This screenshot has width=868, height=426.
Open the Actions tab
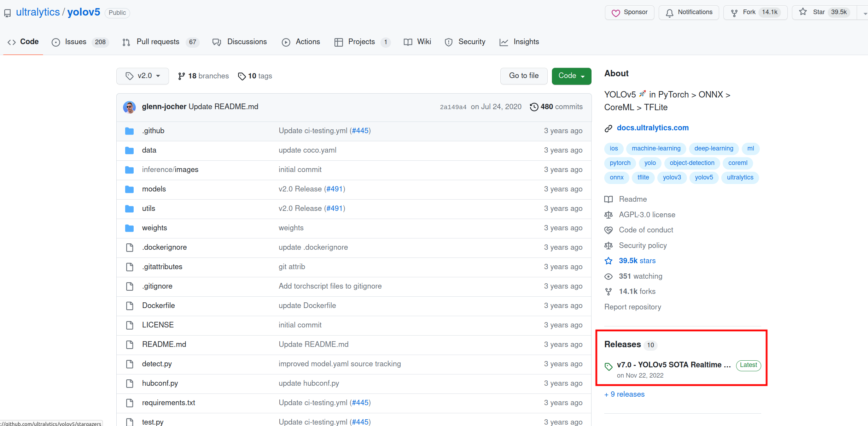(301, 42)
